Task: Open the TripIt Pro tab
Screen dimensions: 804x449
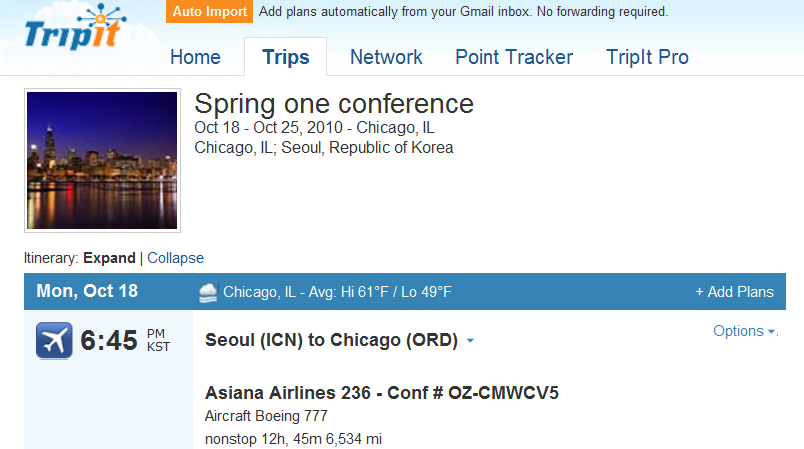Action: point(647,57)
